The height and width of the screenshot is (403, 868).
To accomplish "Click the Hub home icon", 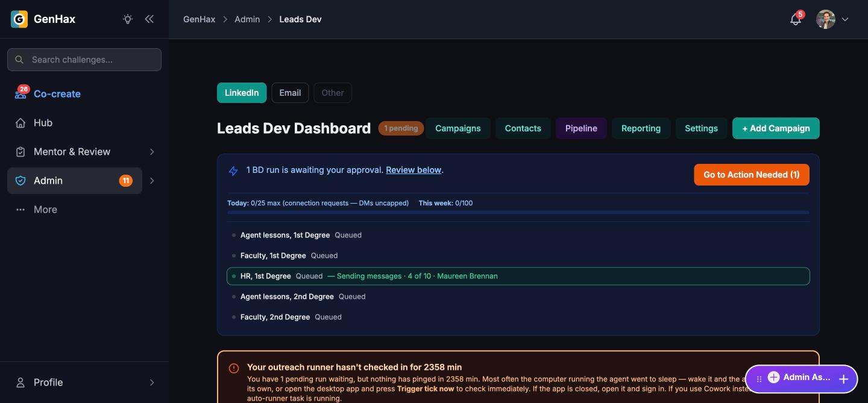I will (x=20, y=123).
